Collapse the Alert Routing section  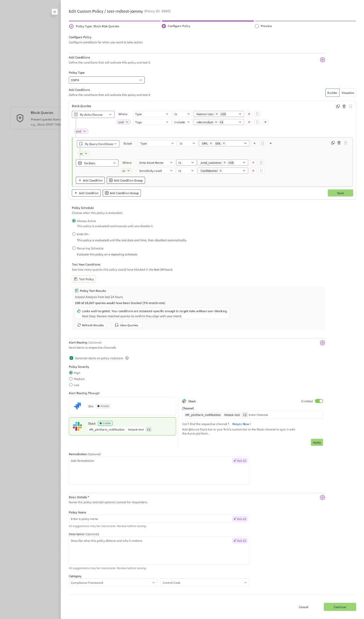[322, 343]
